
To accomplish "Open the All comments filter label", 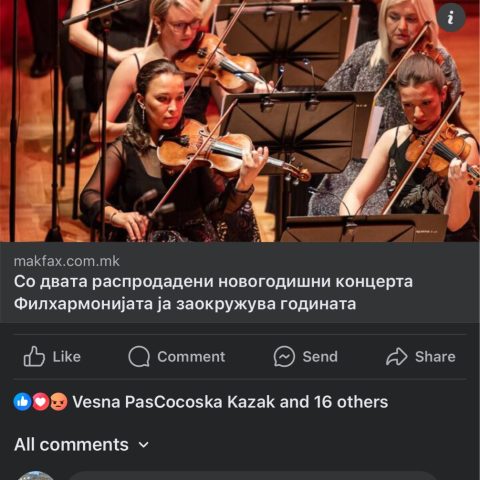I will (x=71, y=444).
